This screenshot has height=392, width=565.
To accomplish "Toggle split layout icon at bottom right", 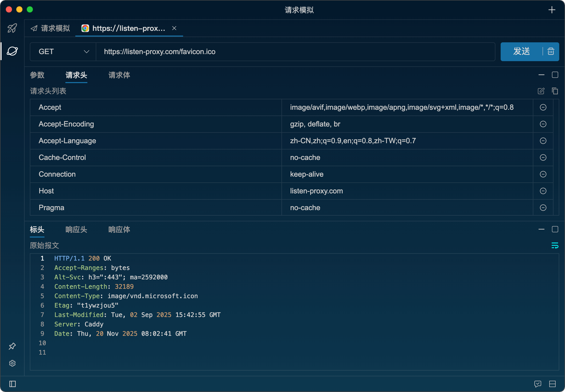I will 552,384.
